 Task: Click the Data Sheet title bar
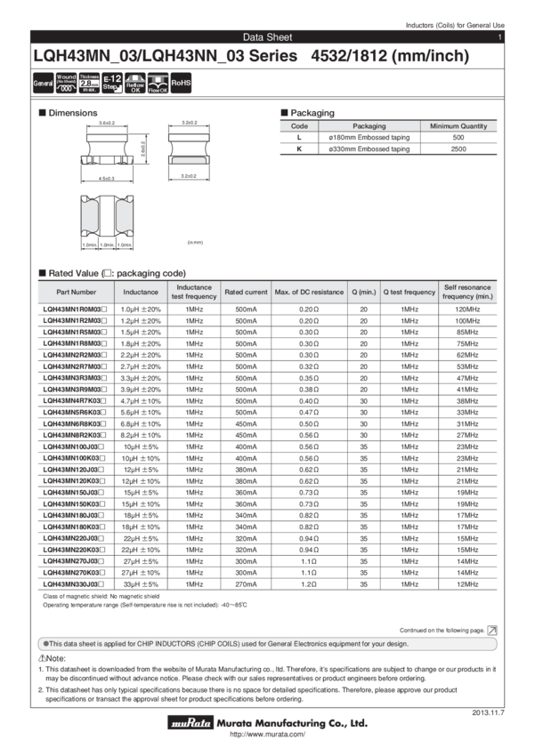[x=267, y=37]
